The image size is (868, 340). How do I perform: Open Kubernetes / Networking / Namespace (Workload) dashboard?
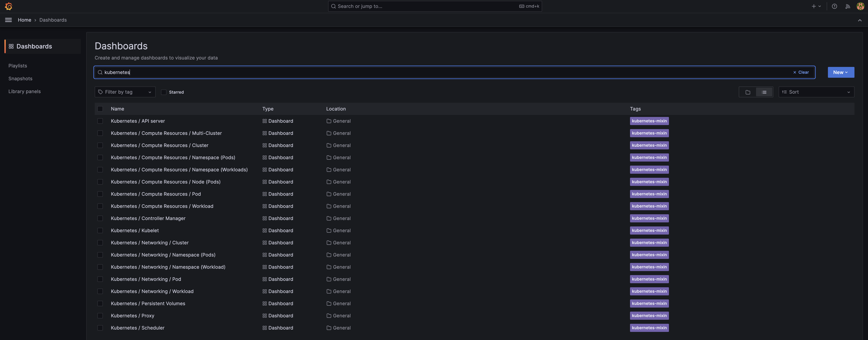click(168, 267)
